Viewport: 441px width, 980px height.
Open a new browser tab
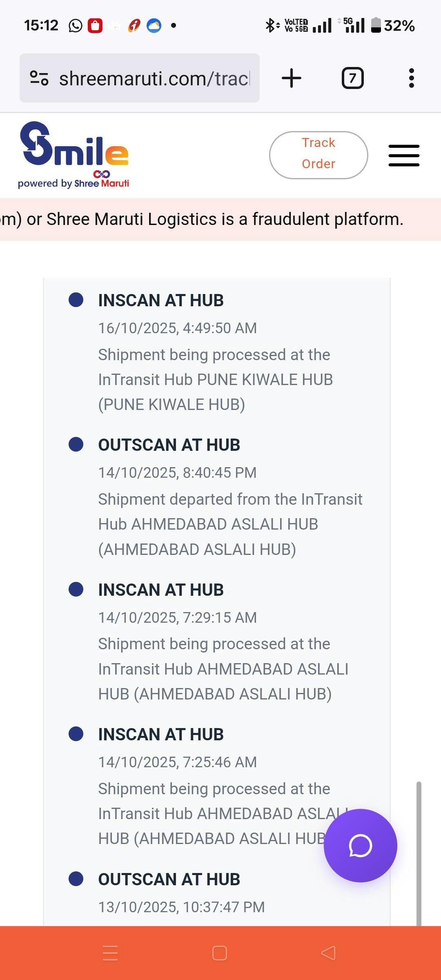click(x=292, y=78)
